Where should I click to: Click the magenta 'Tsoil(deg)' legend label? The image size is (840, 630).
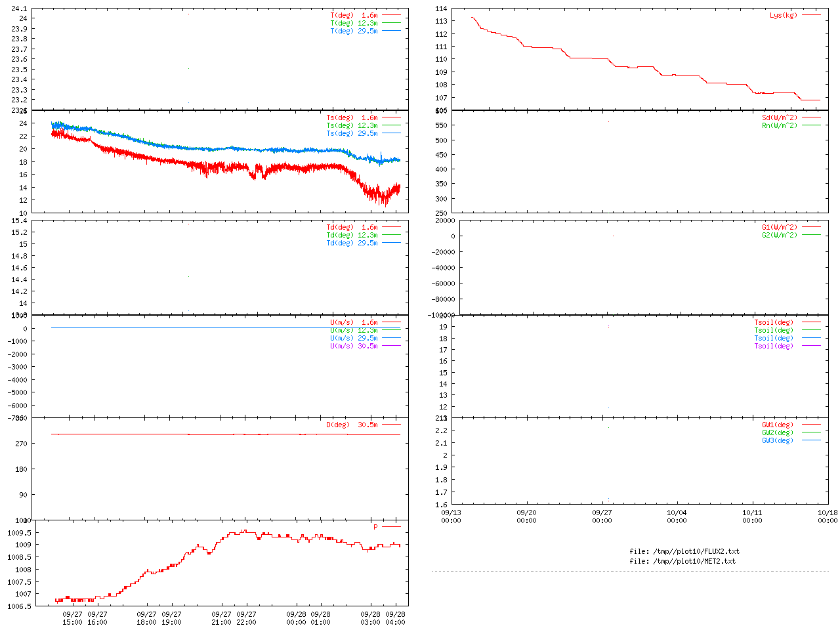coord(774,346)
